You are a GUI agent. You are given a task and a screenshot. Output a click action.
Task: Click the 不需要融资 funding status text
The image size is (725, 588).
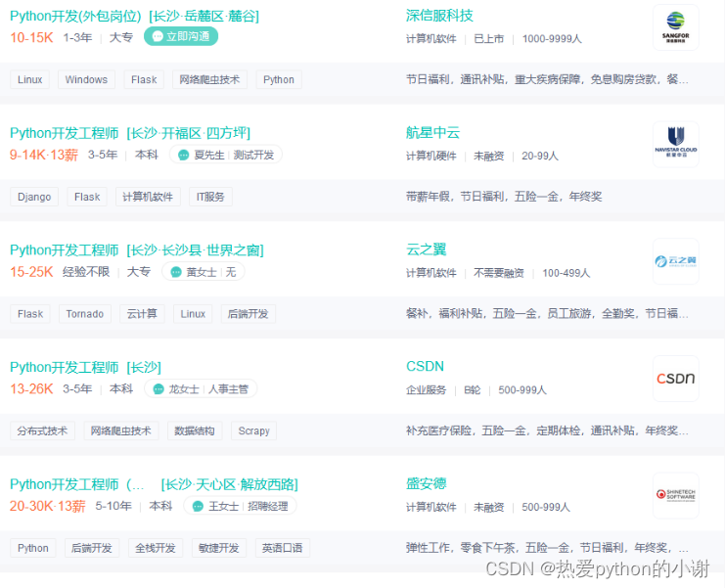[x=498, y=273]
